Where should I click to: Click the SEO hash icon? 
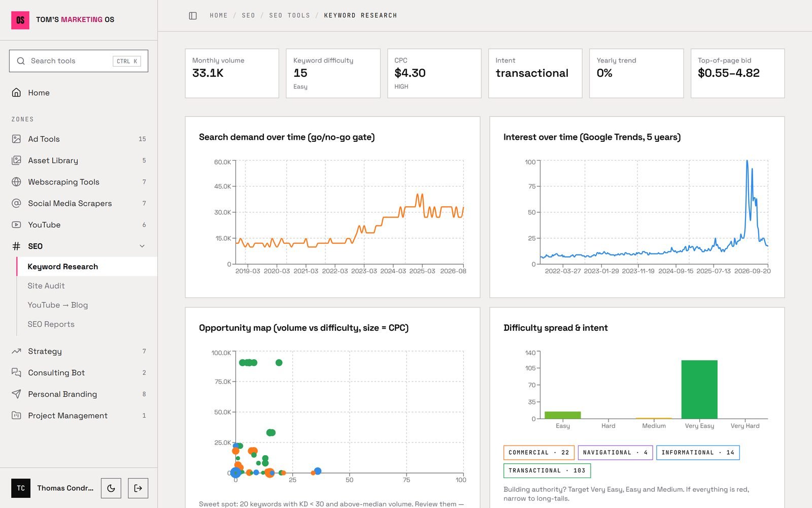click(16, 246)
